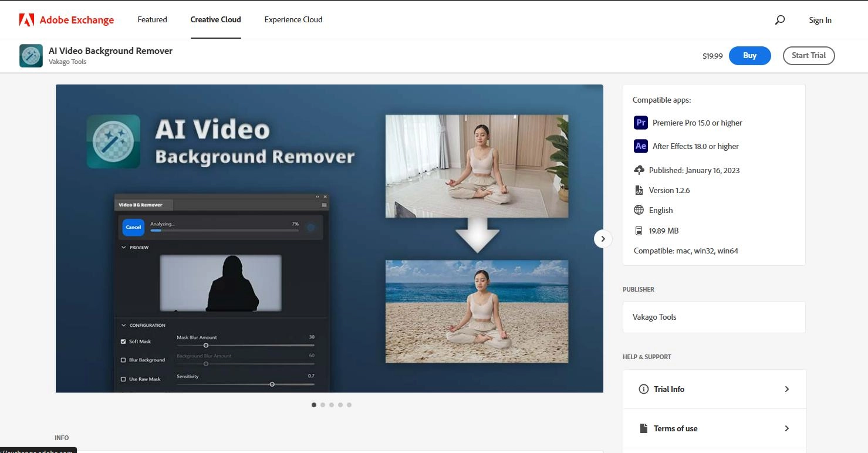The image size is (868, 453).
Task: Open the Featured tab
Action: (x=152, y=19)
